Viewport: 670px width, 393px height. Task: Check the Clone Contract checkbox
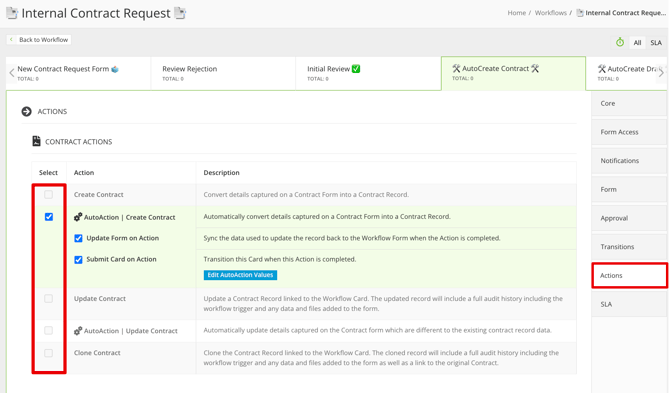click(x=49, y=353)
